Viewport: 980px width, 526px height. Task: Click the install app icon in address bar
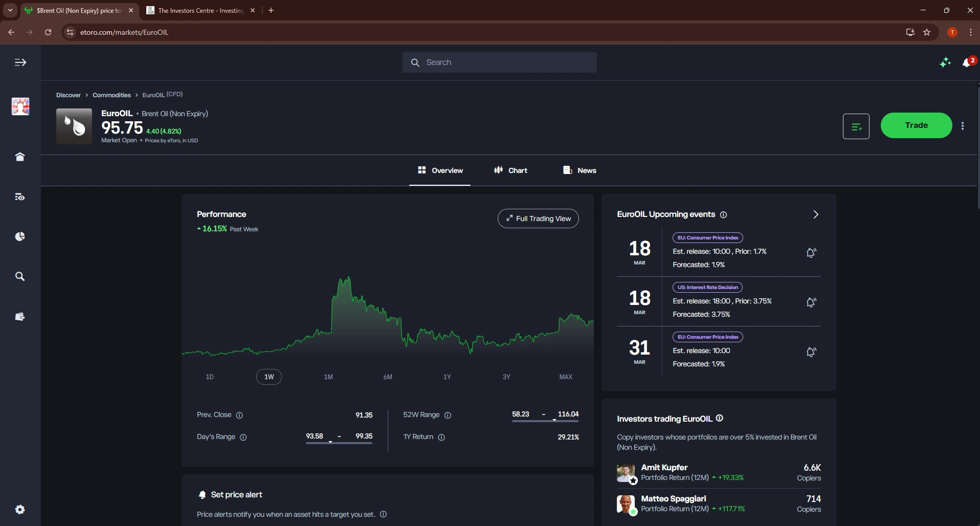[x=910, y=32]
